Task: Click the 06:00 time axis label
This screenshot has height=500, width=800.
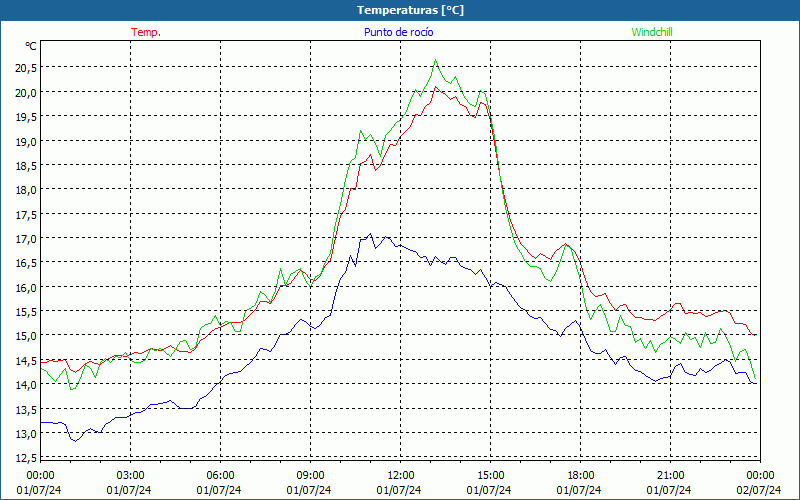Action: tap(220, 476)
